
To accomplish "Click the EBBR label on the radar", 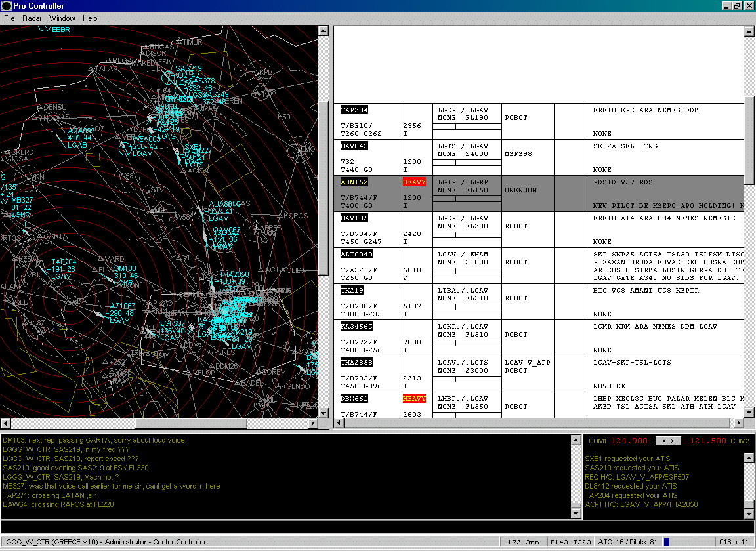I will pos(61,30).
